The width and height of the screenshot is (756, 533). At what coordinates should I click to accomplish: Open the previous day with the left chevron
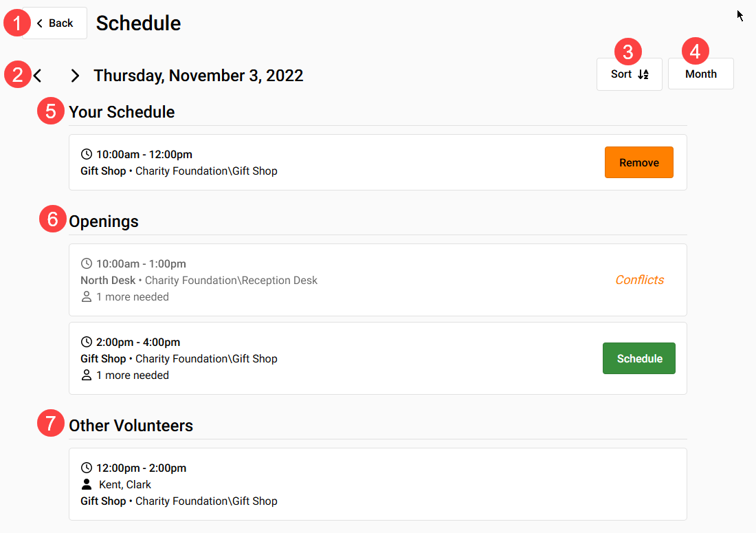37,76
